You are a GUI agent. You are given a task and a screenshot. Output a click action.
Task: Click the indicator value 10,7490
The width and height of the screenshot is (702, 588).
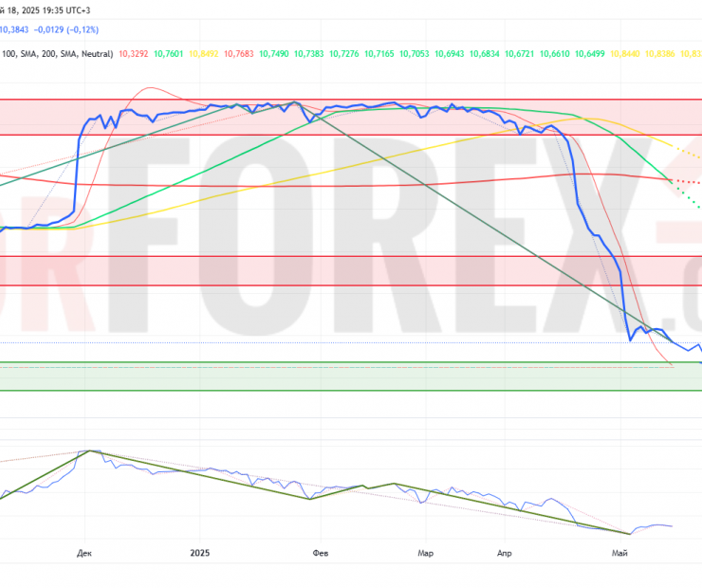(273, 54)
